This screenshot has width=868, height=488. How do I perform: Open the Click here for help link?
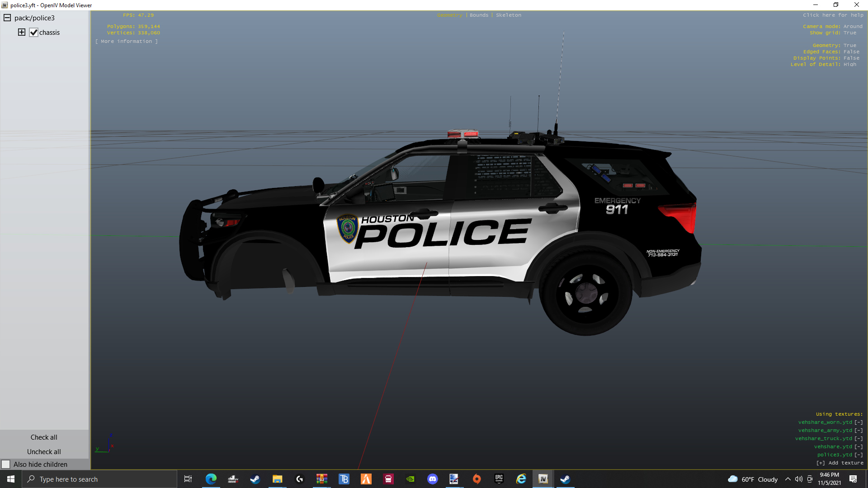[833, 15]
